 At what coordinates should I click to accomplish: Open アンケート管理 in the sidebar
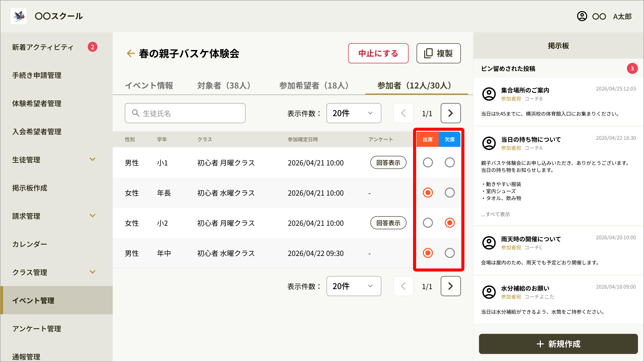tap(57, 328)
